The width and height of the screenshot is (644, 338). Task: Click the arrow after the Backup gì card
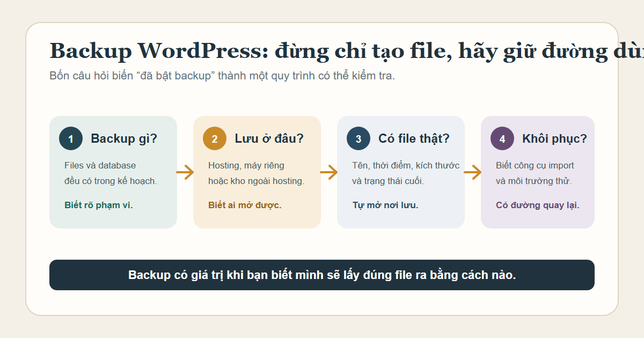(x=185, y=172)
